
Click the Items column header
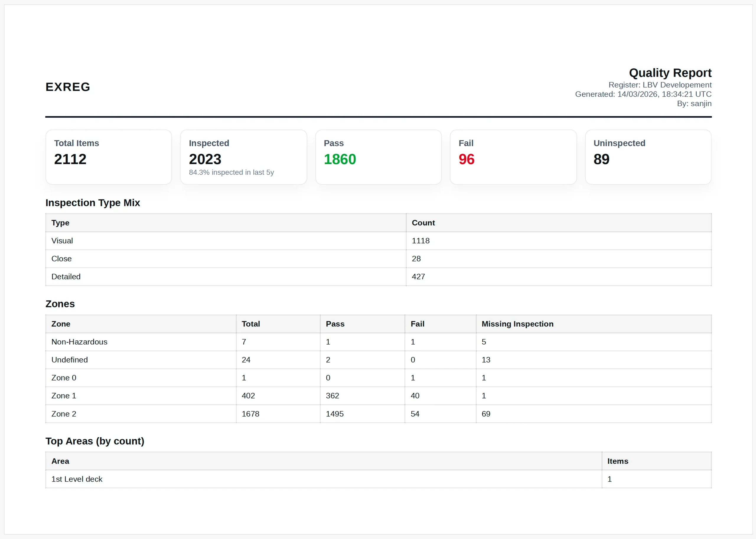(617, 461)
